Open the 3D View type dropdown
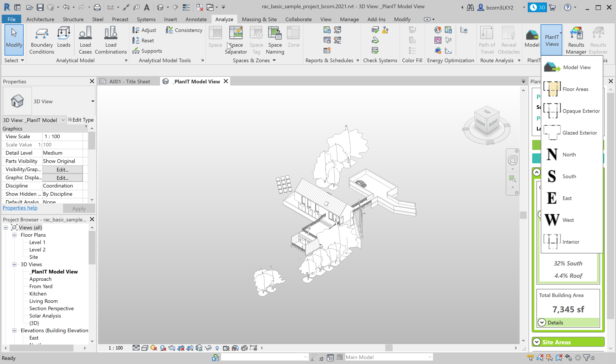The image size is (616, 364). coord(93,101)
